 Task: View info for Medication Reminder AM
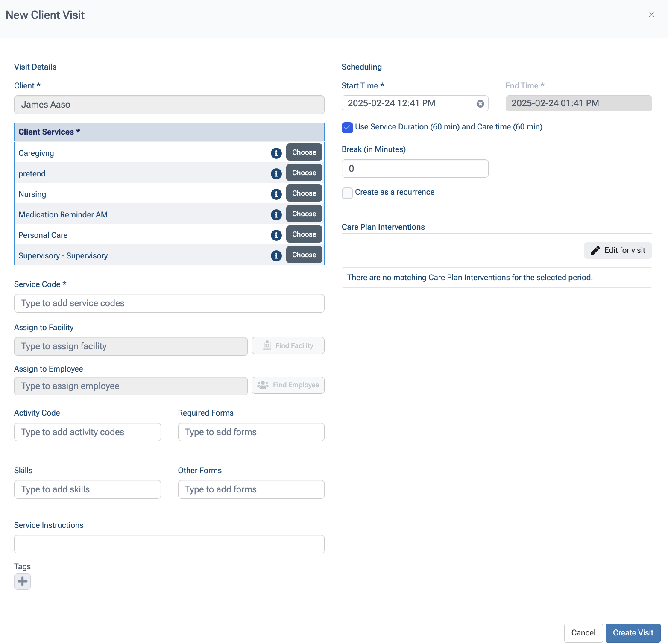tap(276, 215)
